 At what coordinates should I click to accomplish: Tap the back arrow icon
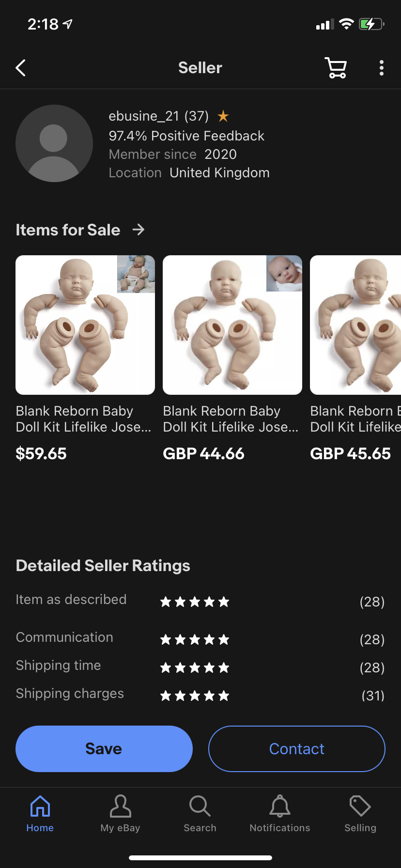pyautogui.click(x=21, y=68)
